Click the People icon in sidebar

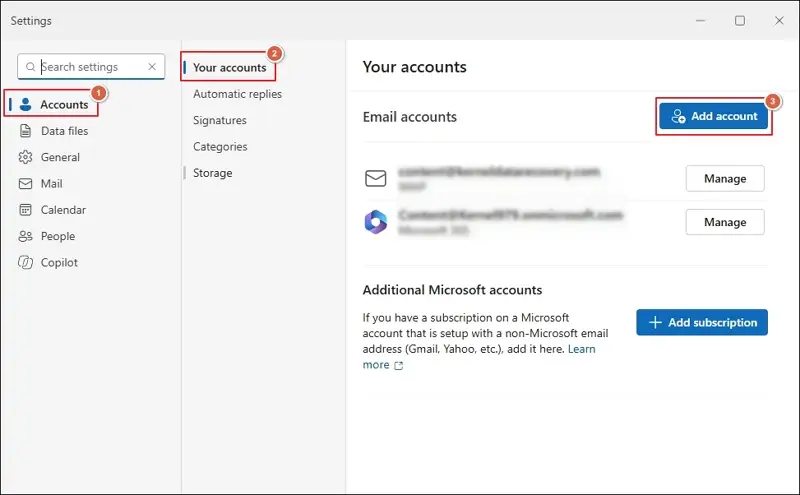[x=25, y=236]
